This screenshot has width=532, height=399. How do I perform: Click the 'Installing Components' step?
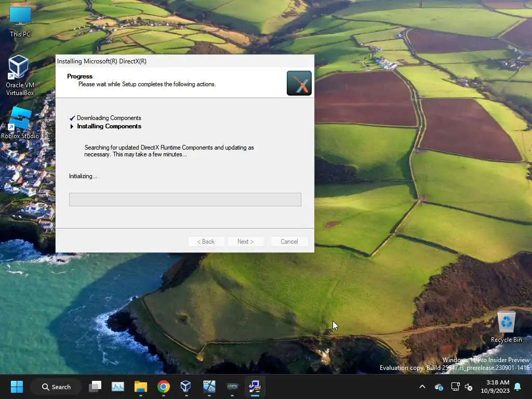109,126
